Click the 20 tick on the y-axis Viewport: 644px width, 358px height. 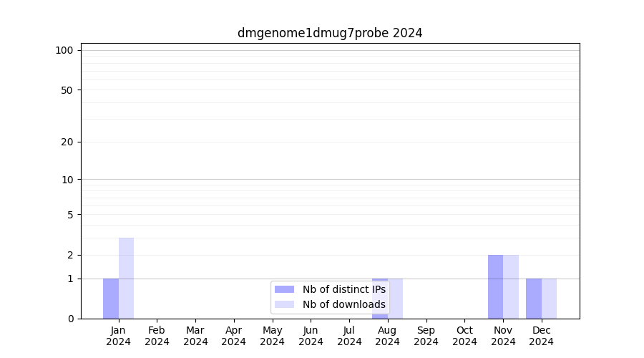67,142
